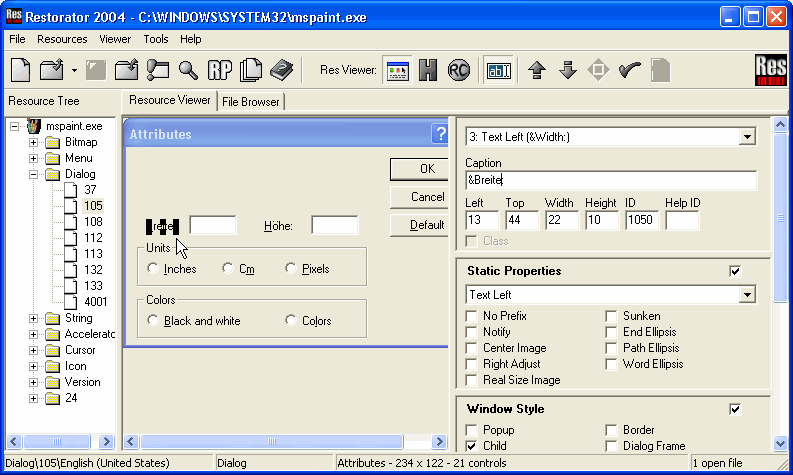
Task: Expand the Menu folder node
Action: click(33, 158)
